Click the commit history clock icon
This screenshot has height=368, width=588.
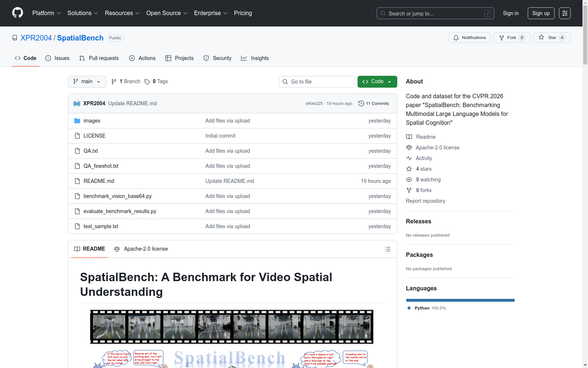(x=361, y=103)
